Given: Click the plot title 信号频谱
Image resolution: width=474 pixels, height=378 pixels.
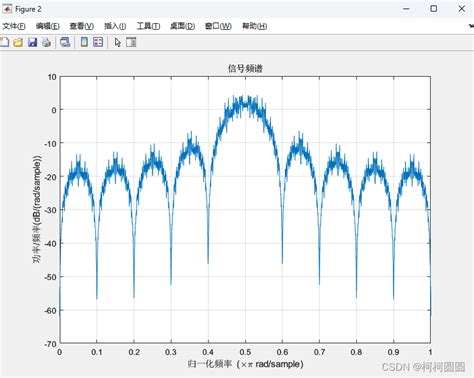Looking at the screenshot, I should [x=245, y=69].
